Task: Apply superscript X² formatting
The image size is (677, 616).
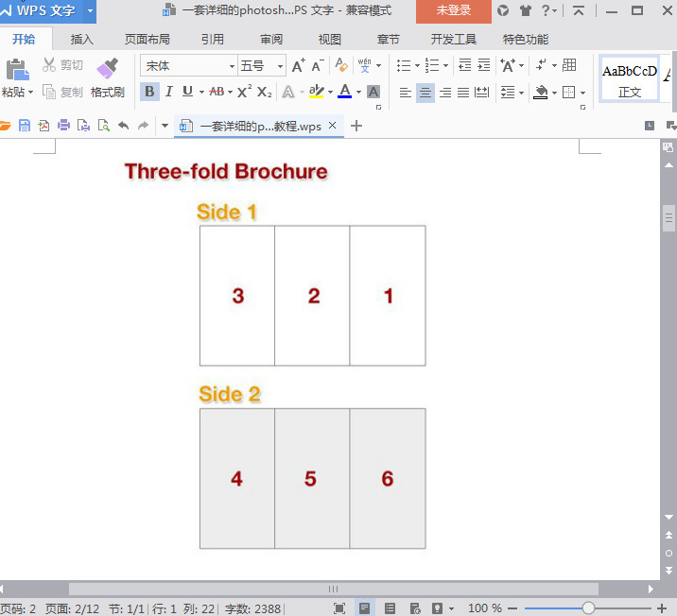Action: pos(244,92)
